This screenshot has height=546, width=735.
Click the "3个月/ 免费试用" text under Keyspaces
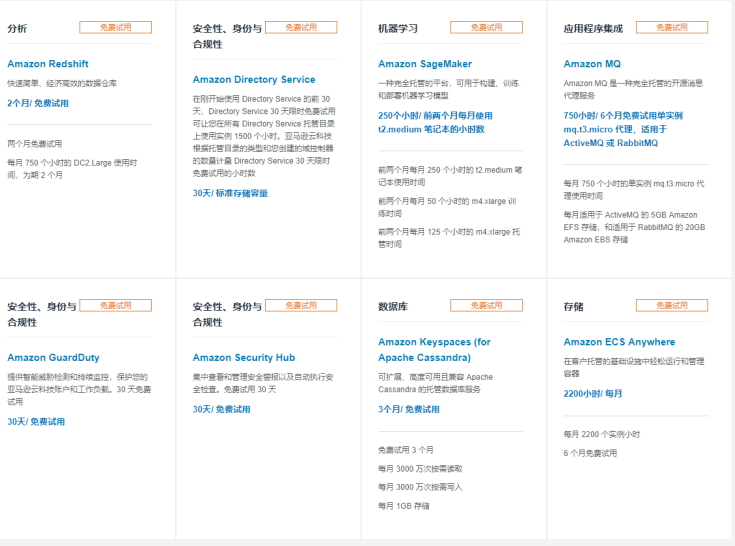[408, 410]
